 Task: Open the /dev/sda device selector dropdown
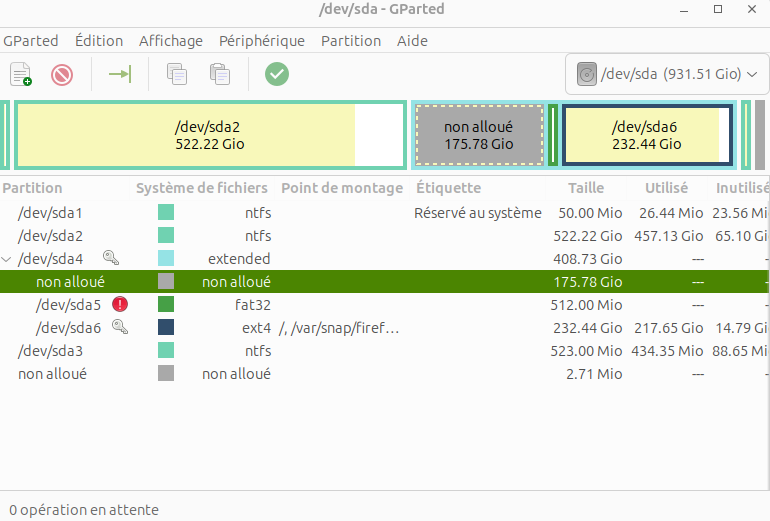pyautogui.click(x=666, y=74)
